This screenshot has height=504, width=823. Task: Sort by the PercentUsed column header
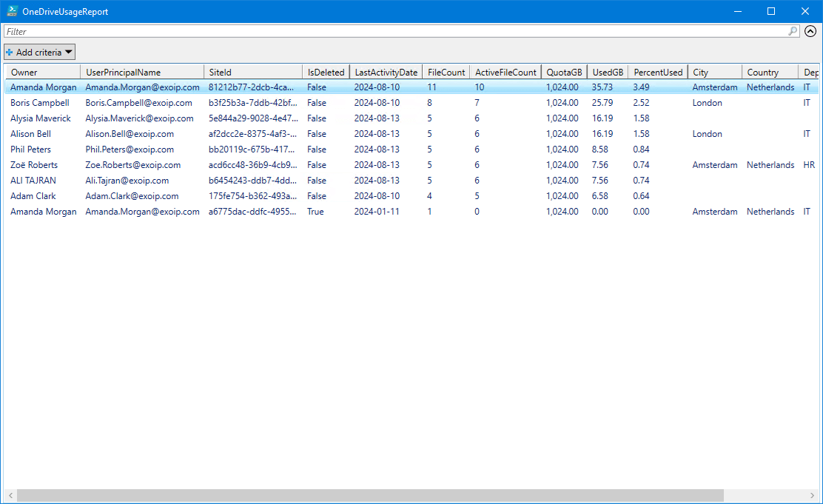[x=657, y=72]
